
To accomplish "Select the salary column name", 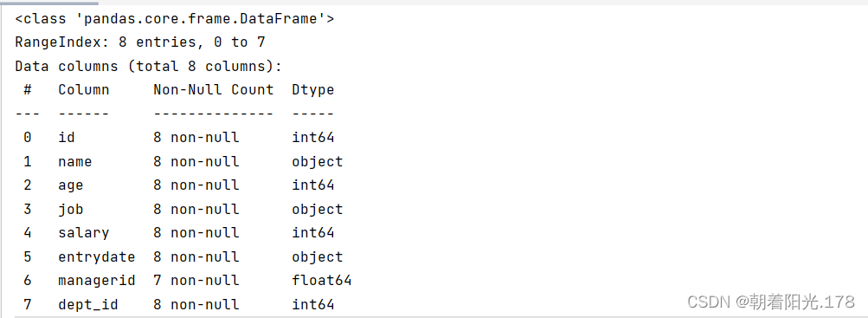I will pyautogui.click(x=84, y=233).
